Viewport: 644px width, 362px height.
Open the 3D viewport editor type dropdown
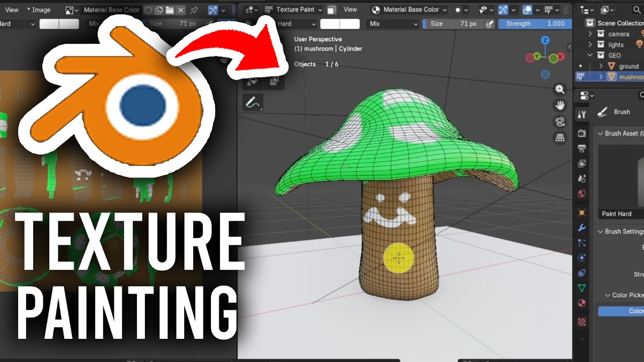point(251,10)
